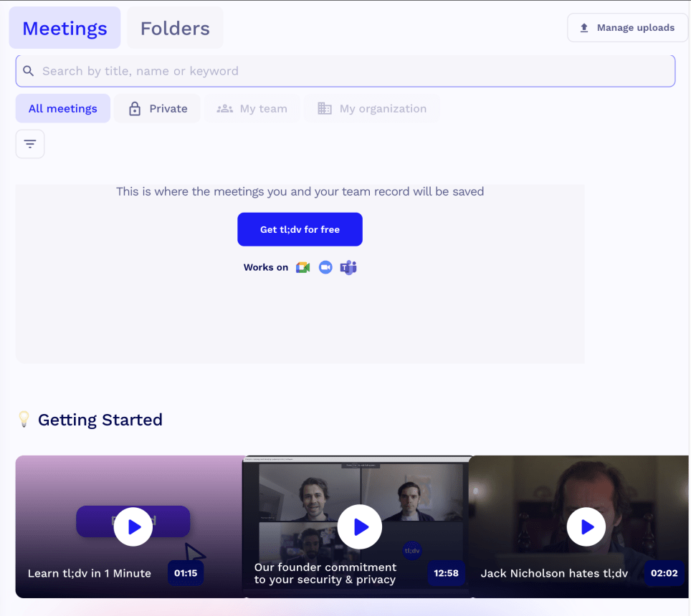This screenshot has width=691, height=616.
Task: Open the filter options icon button
Action: pos(30,144)
